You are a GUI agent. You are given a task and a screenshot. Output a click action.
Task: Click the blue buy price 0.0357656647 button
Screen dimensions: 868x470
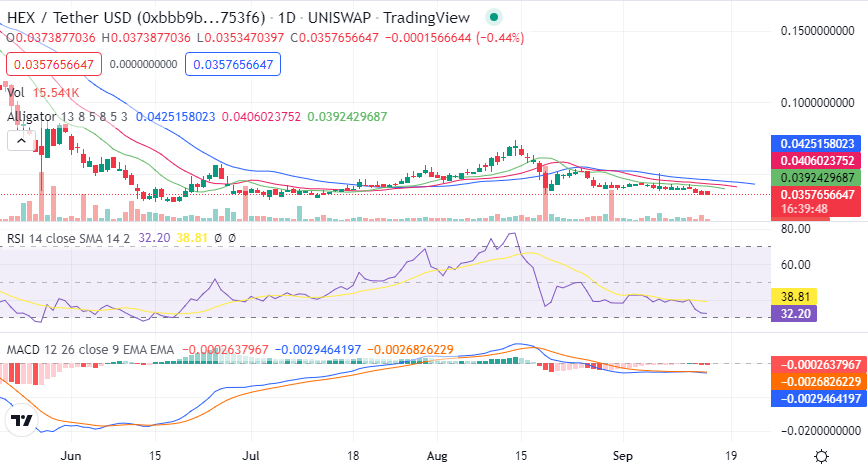point(233,64)
